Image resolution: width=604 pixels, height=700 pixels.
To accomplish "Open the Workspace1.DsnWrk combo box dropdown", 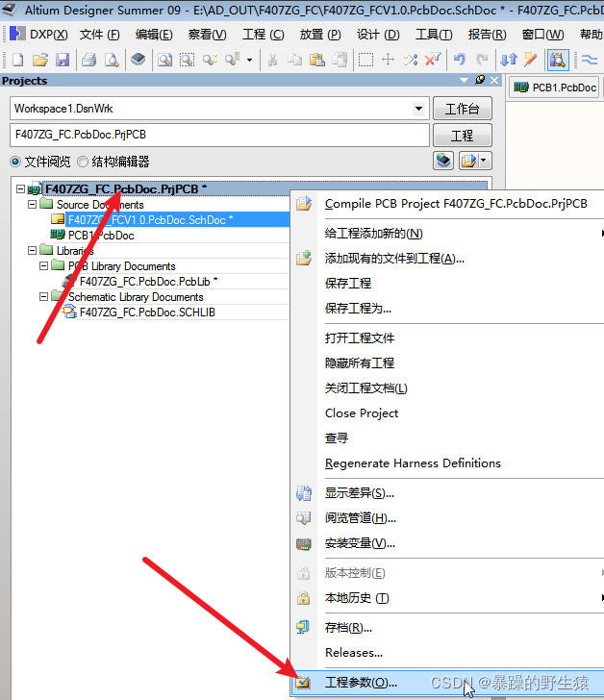I will point(418,109).
